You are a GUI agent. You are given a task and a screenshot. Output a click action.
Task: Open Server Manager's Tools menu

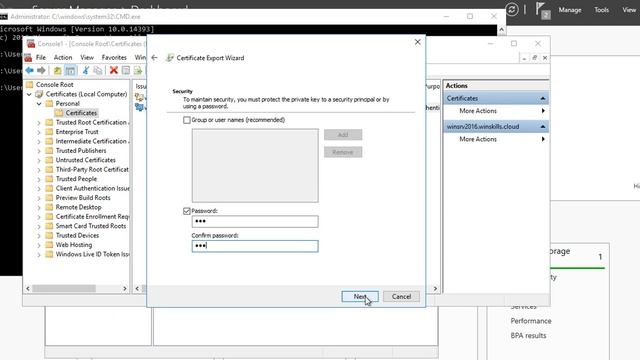pos(601,10)
